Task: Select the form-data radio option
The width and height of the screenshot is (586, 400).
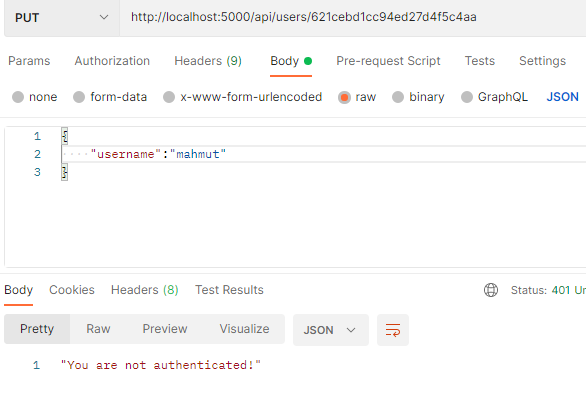Action: [79, 97]
